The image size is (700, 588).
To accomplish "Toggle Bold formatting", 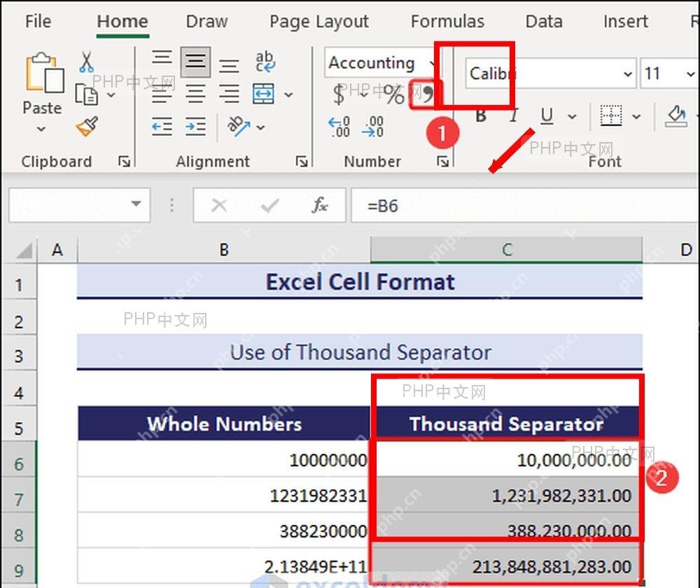I will click(481, 116).
